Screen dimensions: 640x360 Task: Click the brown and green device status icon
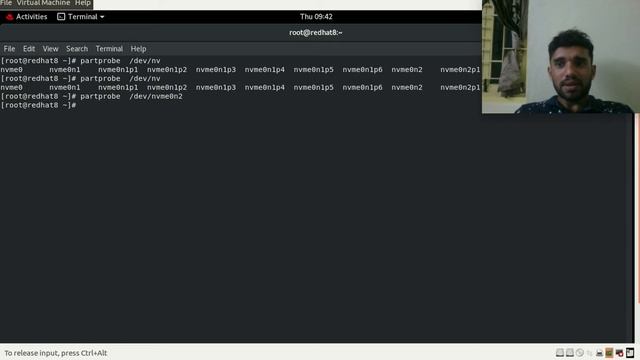[609, 353]
